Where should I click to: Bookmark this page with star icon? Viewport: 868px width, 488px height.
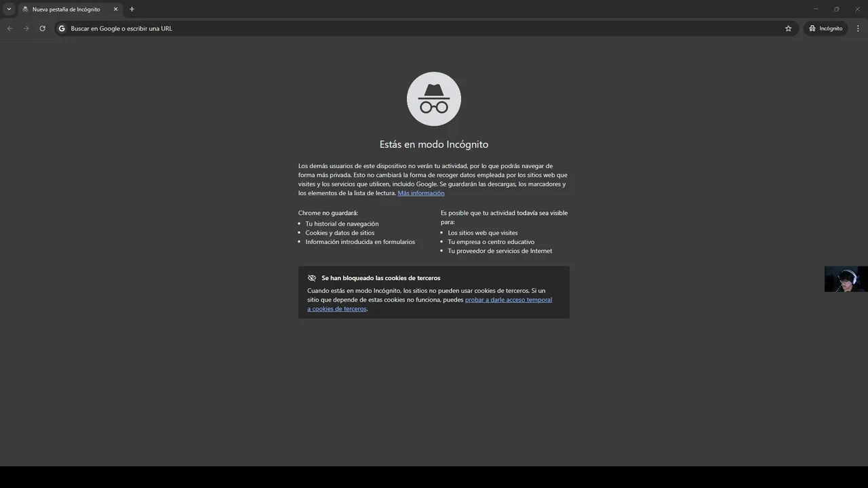pos(788,28)
